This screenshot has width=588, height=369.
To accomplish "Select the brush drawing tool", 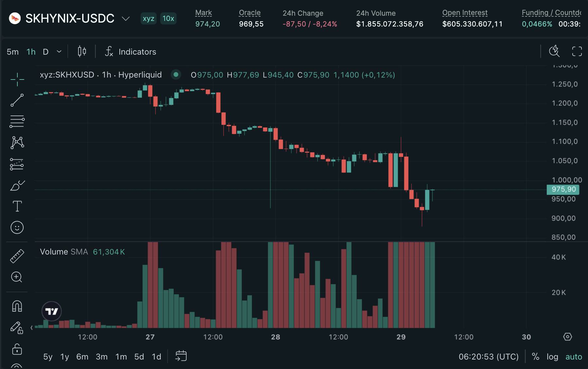I will (x=17, y=185).
